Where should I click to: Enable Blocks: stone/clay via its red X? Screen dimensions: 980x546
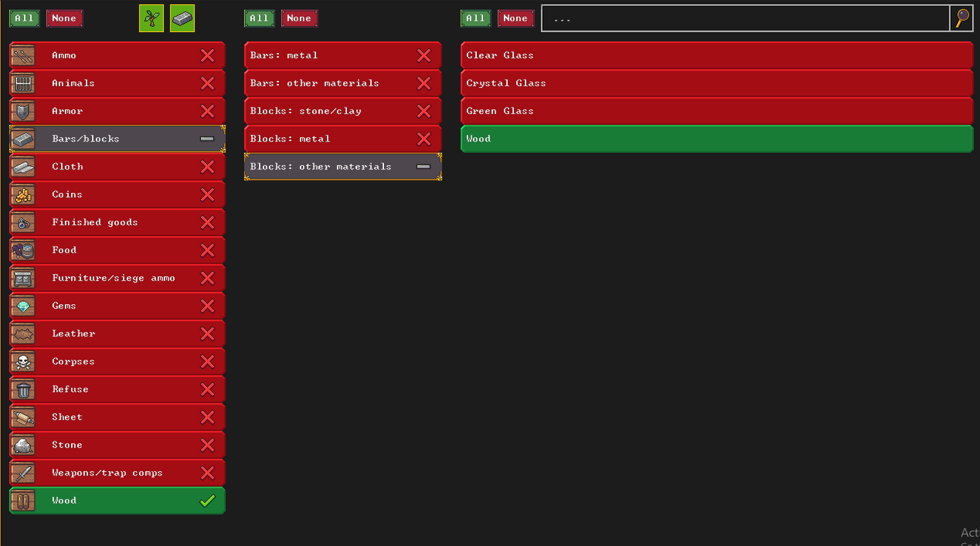point(424,111)
